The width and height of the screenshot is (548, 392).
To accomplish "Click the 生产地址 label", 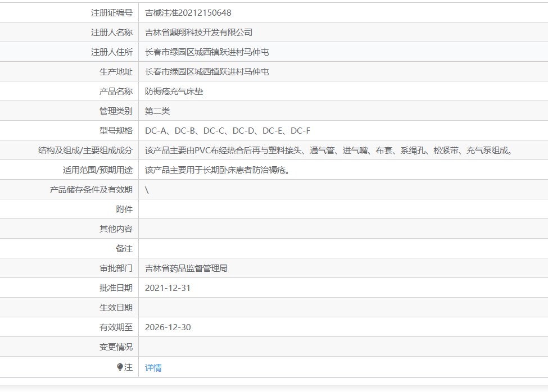I will coord(116,71).
